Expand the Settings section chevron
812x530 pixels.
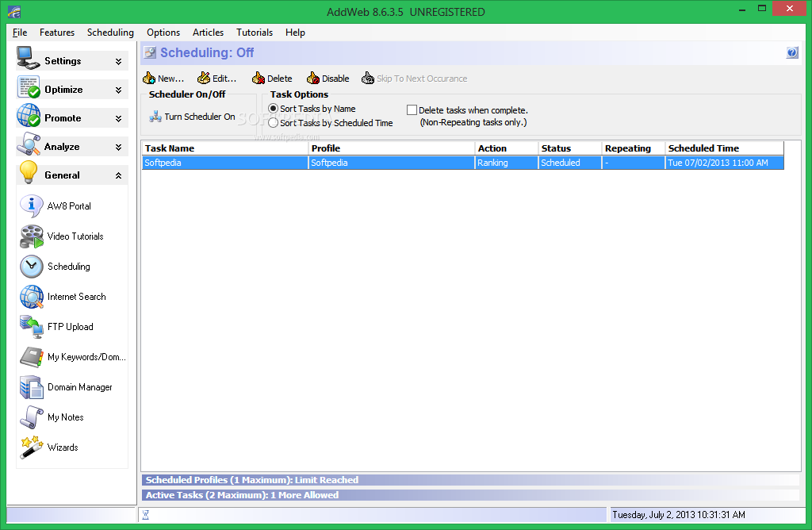click(119, 61)
